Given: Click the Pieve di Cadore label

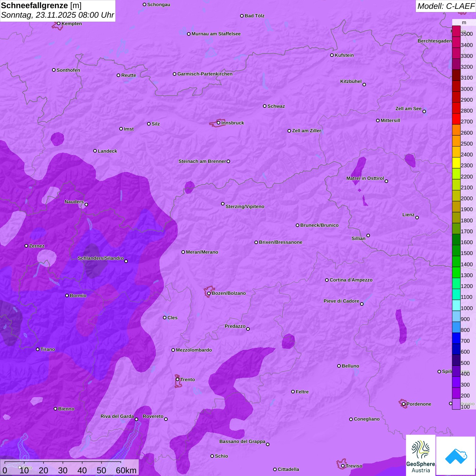Looking at the screenshot, I should [x=341, y=301].
